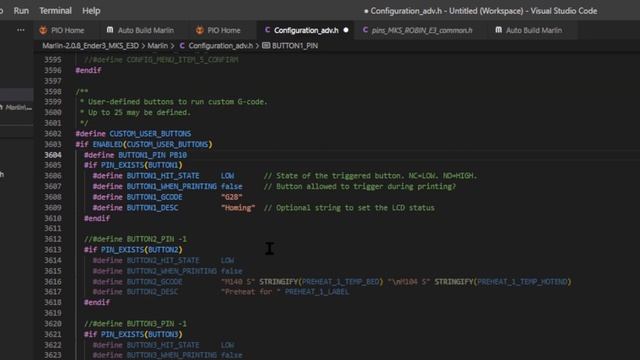The height and width of the screenshot is (360, 640).
Task: Click the false value for BUTTON1_WHEN_PRINTING
Action: pos(231,186)
